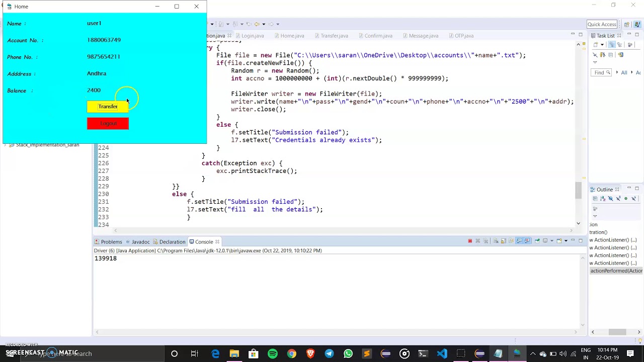This screenshot has height=362, width=644.
Task: Open Task List view menu triangle
Action: [595, 62]
